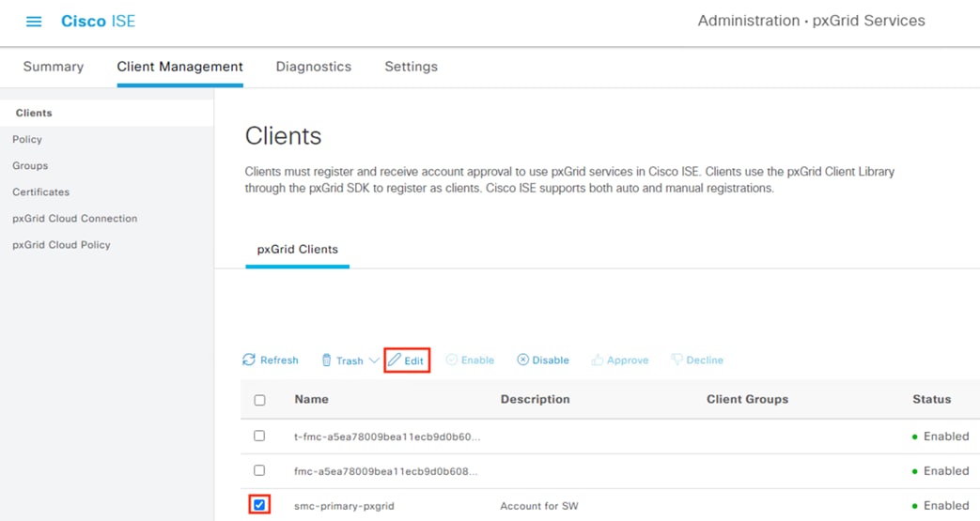Image resolution: width=980 pixels, height=521 pixels.
Task: Open Policy in the sidebar
Action: tap(27, 139)
